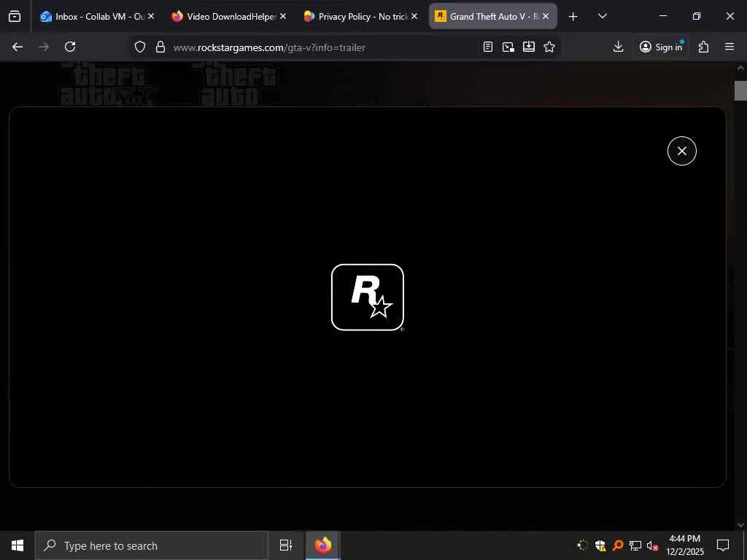The height and width of the screenshot is (560, 747).
Task: Click the Firefox taskbar icon
Action: [x=323, y=545]
